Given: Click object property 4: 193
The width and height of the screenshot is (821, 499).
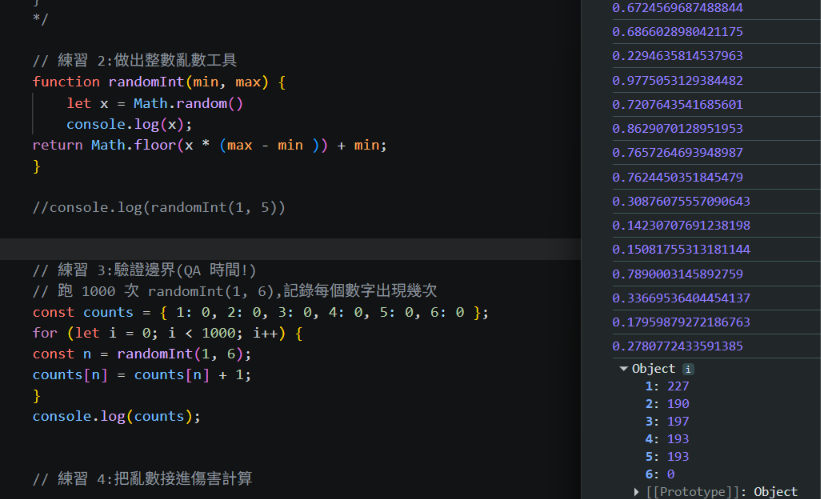Looking at the screenshot, I should coord(667,439).
